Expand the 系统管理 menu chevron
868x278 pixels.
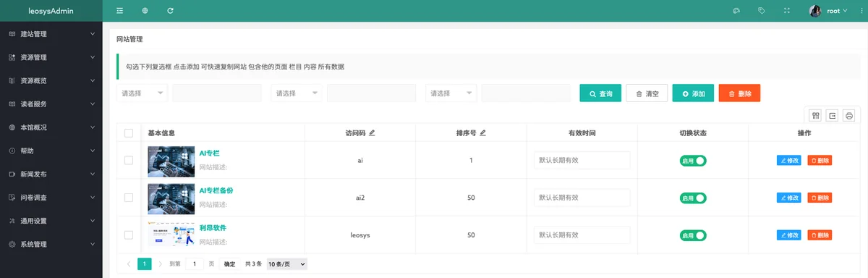click(x=93, y=244)
